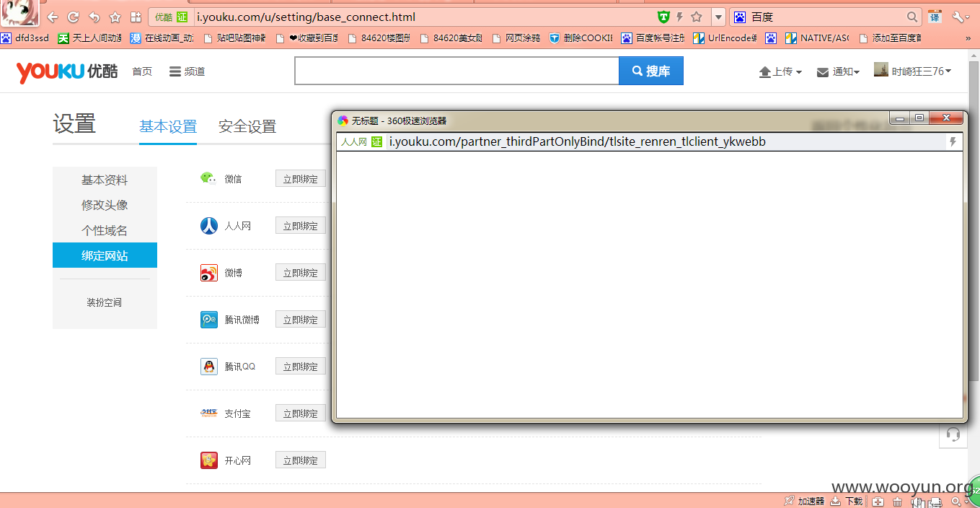Open the 通知 notifications dropdown

pos(838,71)
